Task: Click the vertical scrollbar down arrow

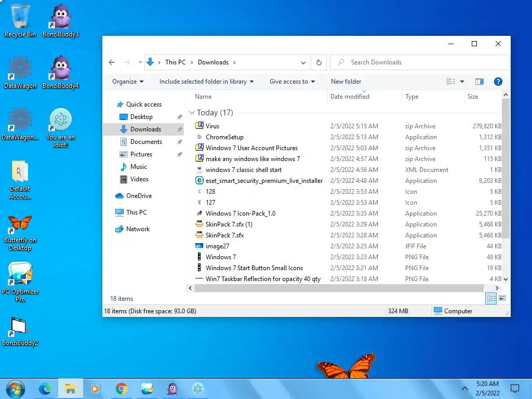Action: point(506,279)
